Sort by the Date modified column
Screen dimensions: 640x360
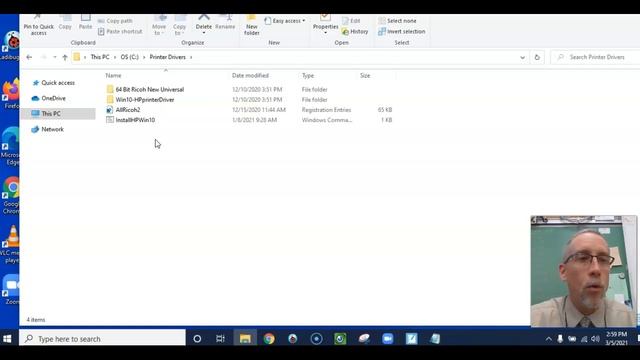[250, 76]
